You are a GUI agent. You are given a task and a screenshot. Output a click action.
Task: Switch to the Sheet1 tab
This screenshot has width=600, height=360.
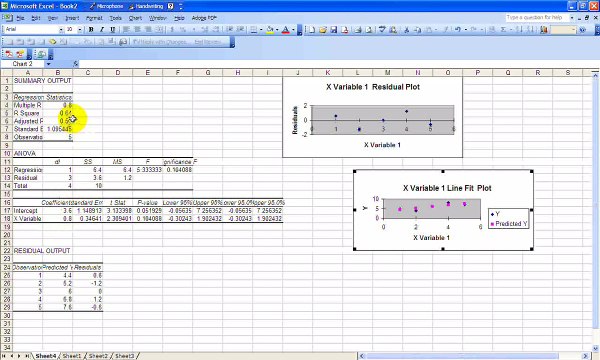tap(72, 356)
